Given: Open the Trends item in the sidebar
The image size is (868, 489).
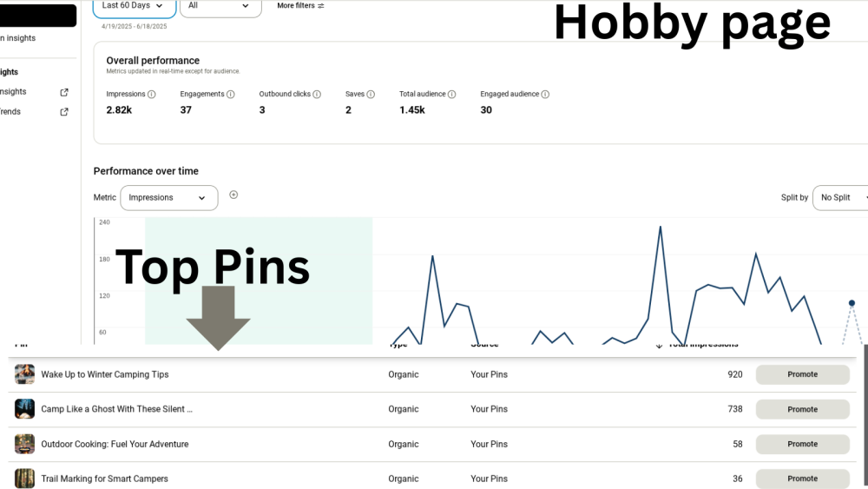Looking at the screenshot, I should (10, 112).
